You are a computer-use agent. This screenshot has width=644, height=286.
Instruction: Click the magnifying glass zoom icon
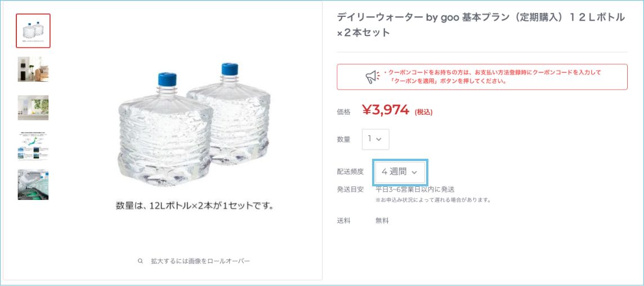pyautogui.click(x=140, y=261)
